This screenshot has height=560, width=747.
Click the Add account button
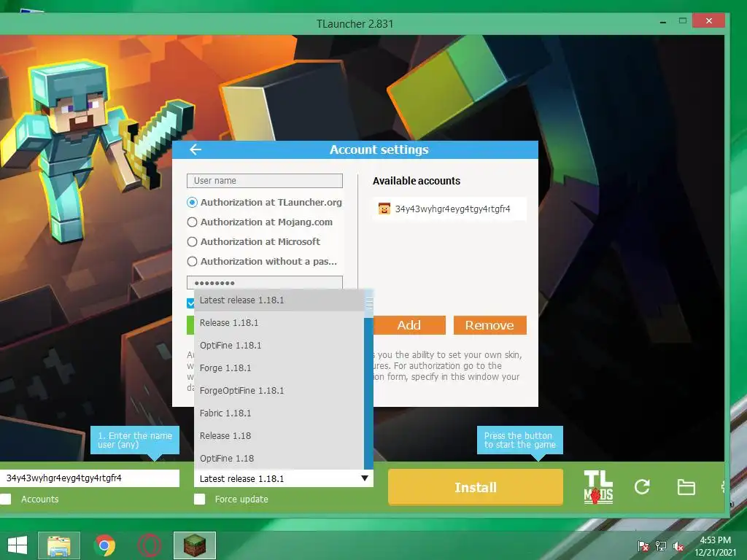pos(409,325)
